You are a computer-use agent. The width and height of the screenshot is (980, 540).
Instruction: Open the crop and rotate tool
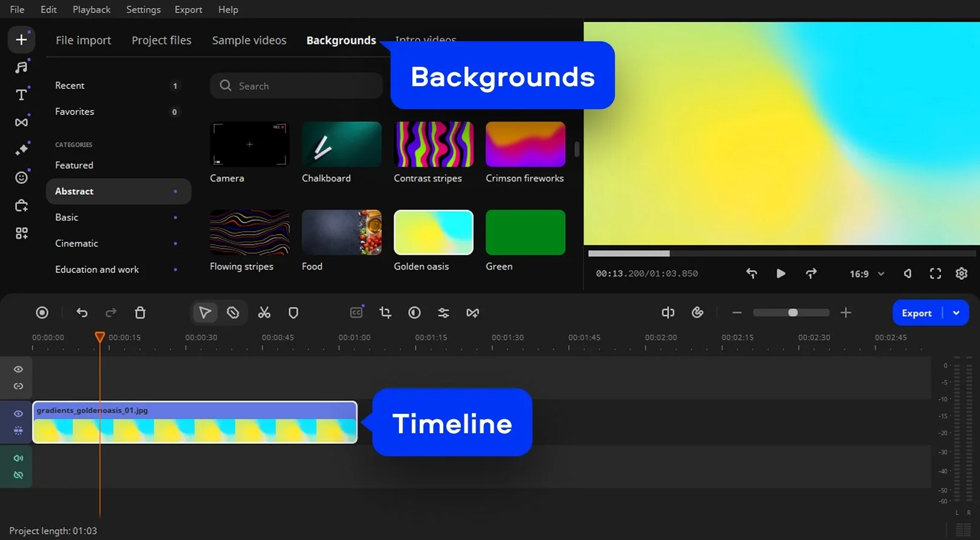tap(385, 312)
